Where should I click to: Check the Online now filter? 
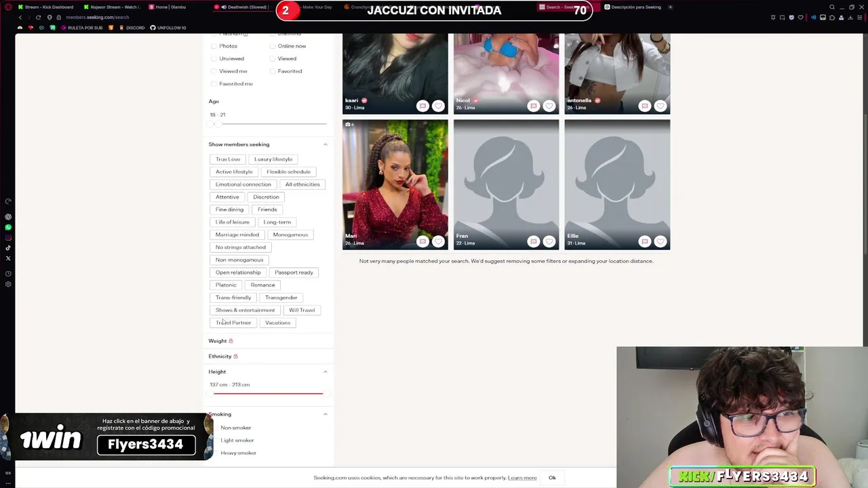point(273,46)
